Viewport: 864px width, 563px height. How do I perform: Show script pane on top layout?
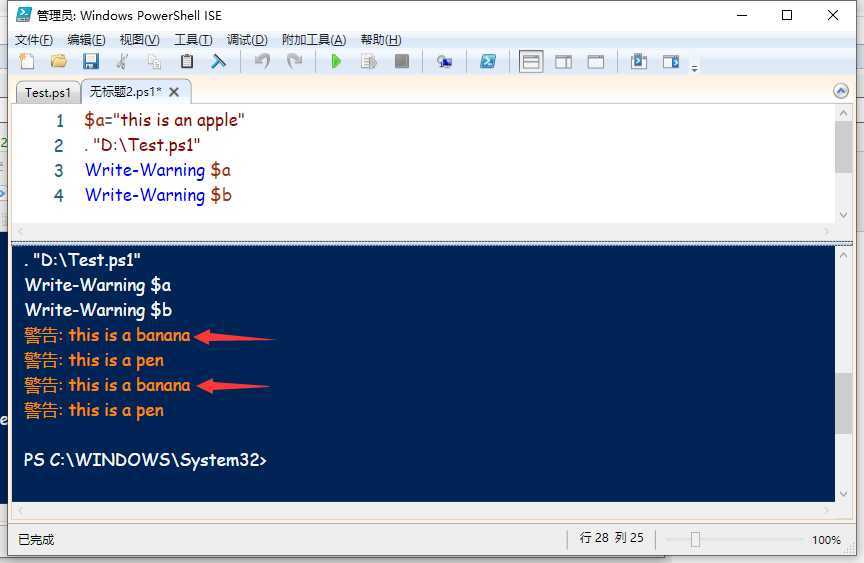tap(531, 62)
